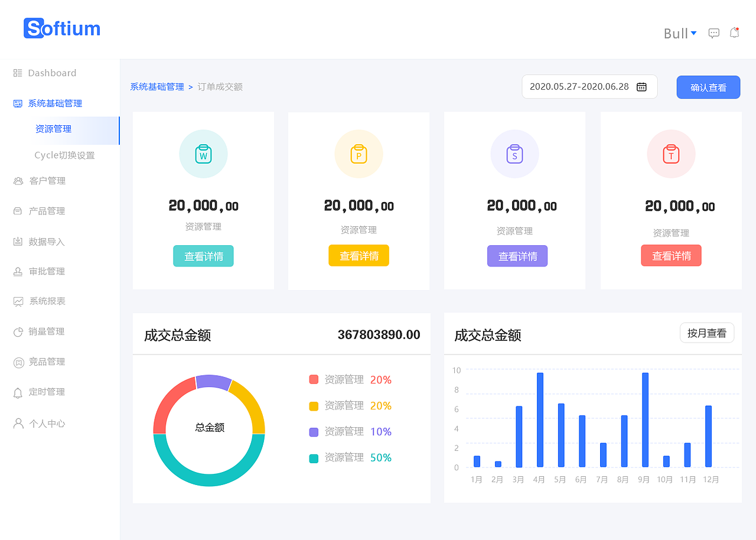Click the purple legend swatch 10%
The height and width of the screenshot is (540, 756).
(314, 432)
